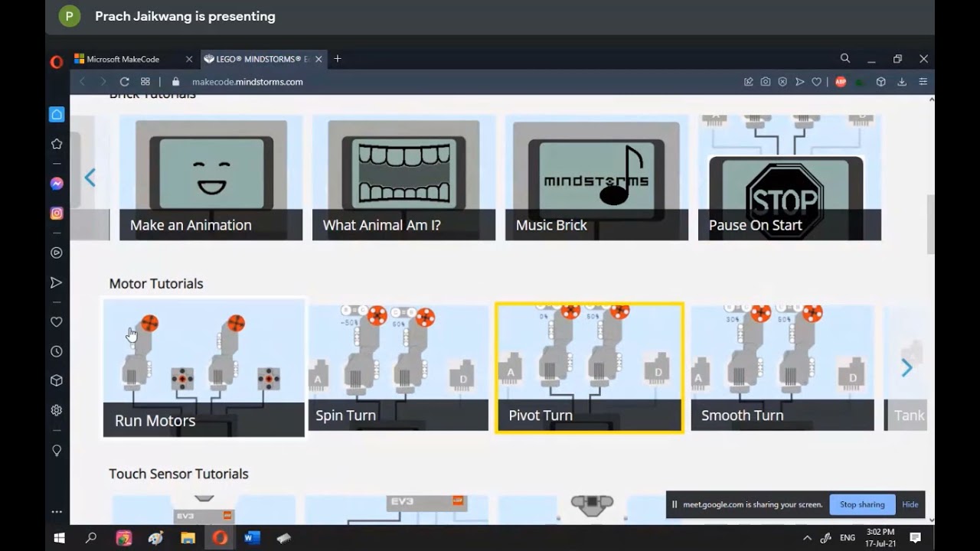Viewport: 980px width, 551px height.
Task: Open Settings gear in sidebar
Action: coord(57,410)
